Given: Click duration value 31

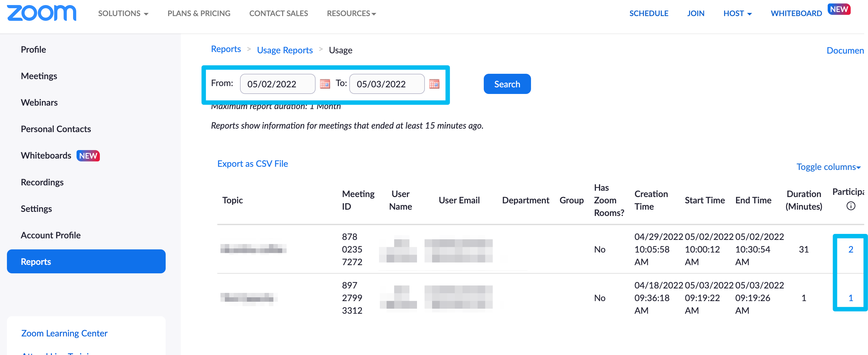Looking at the screenshot, I should (x=804, y=249).
